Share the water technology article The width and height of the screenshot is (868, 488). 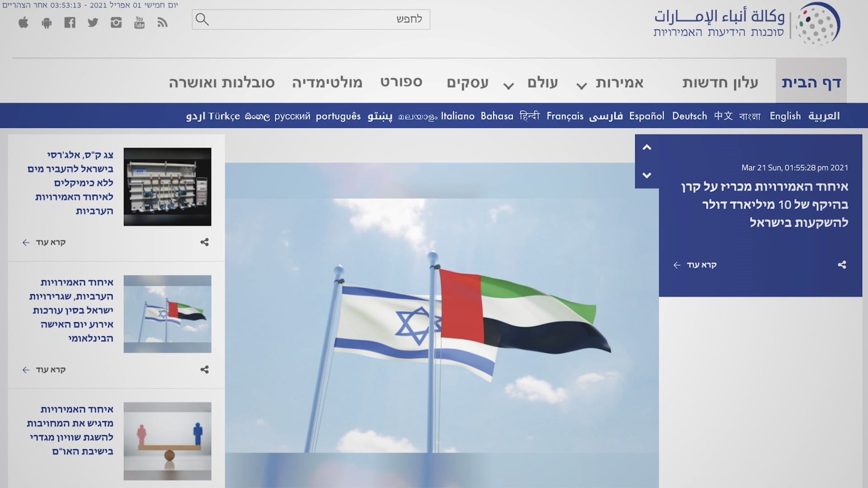(204, 242)
